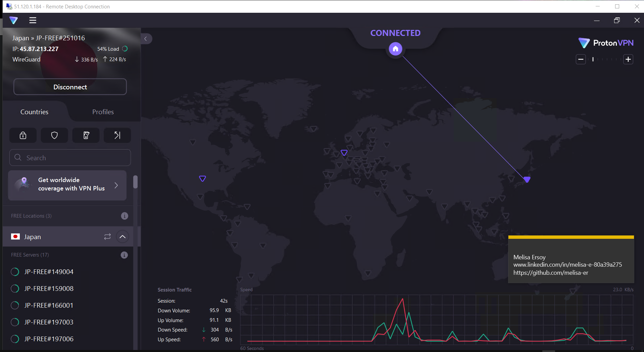Open info for FREE Locations
This screenshot has height=352, width=644.
pos(125,216)
